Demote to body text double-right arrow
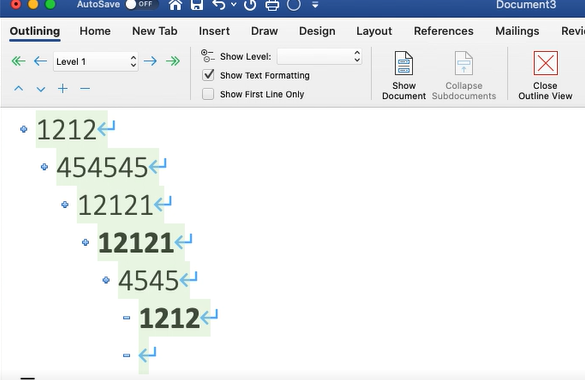 173,61
